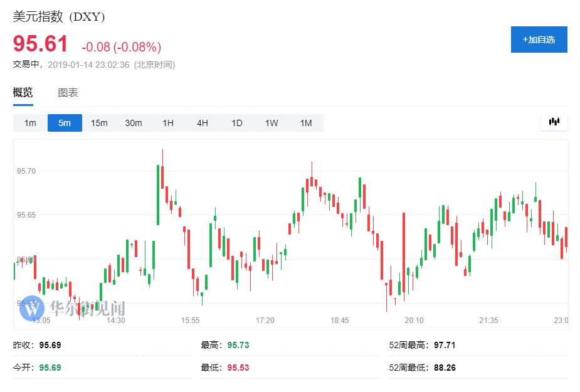Click the 15:55 time axis label
Screen dimensions: 580x392
tap(190, 320)
